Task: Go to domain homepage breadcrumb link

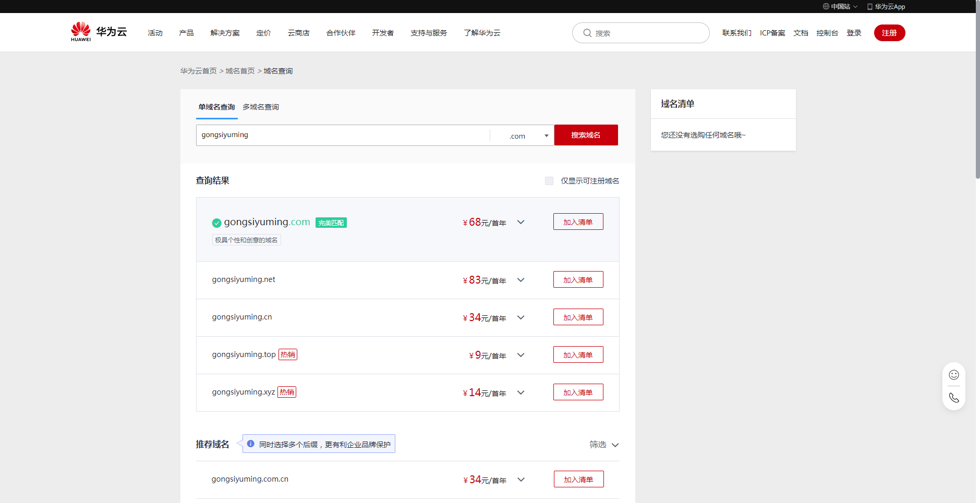Action: [240, 71]
